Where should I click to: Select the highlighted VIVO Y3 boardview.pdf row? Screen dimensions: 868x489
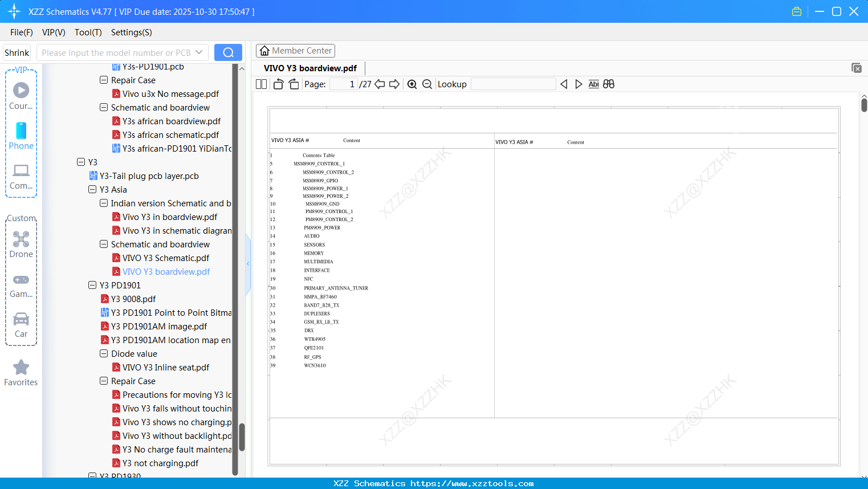click(x=166, y=271)
